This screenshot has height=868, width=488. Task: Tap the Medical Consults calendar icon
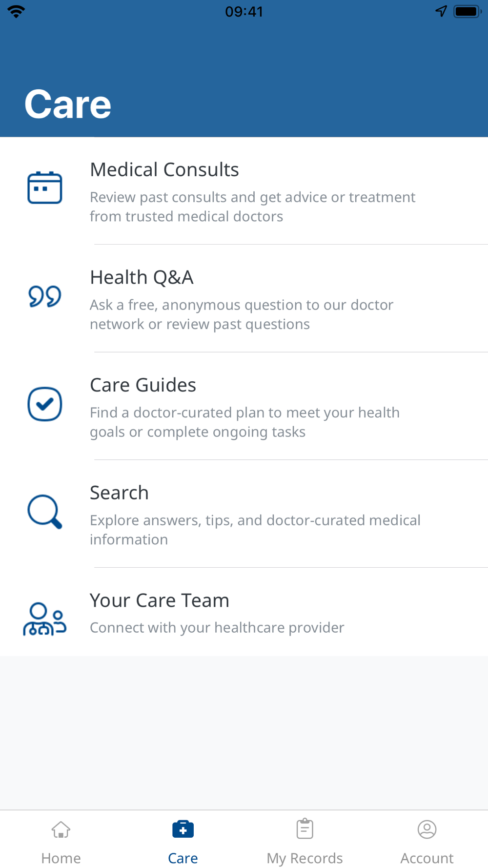click(x=44, y=187)
